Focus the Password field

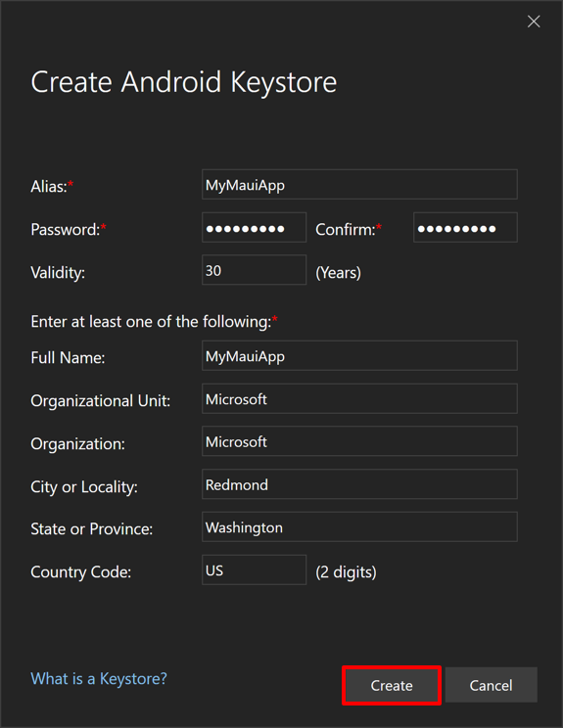[x=255, y=227]
